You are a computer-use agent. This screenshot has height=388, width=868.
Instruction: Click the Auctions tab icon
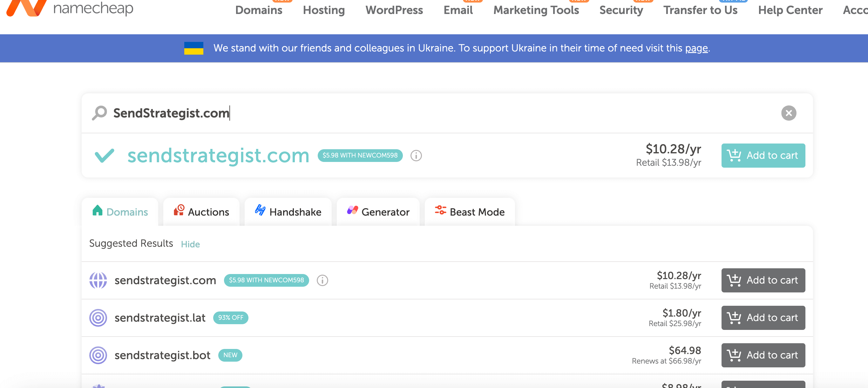179,210
